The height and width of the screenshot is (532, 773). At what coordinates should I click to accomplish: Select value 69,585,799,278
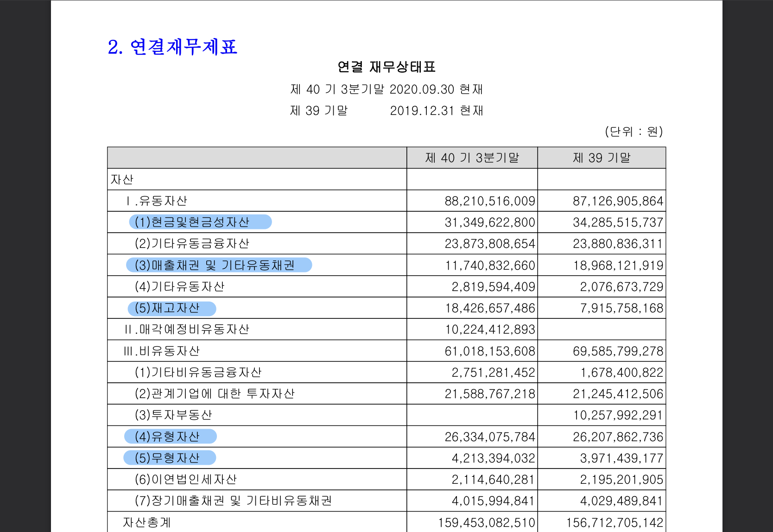(618, 351)
